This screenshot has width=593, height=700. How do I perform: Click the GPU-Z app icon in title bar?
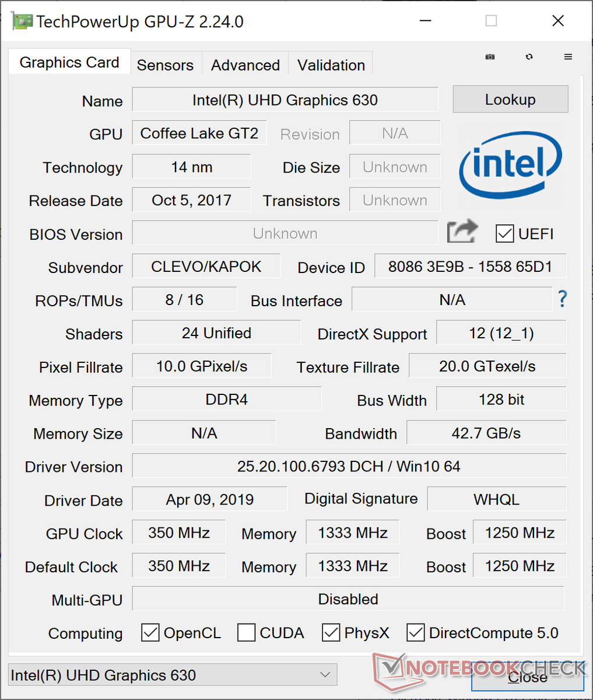(x=22, y=22)
